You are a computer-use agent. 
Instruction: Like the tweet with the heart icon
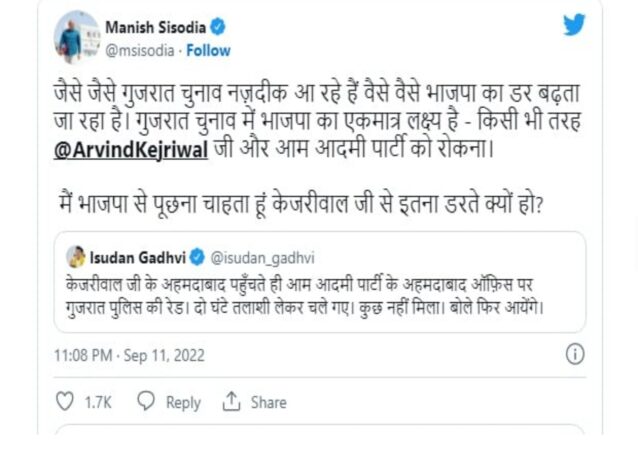[65, 401]
